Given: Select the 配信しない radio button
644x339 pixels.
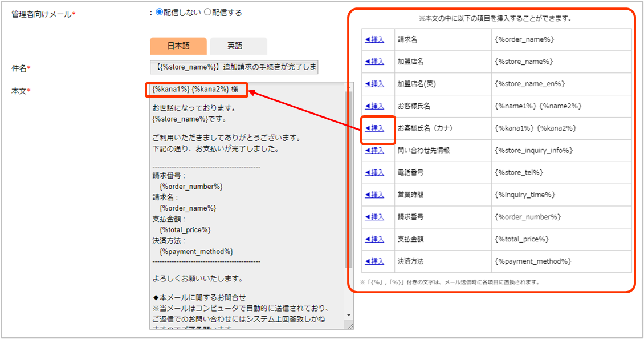Looking at the screenshot, I should 160,13.
